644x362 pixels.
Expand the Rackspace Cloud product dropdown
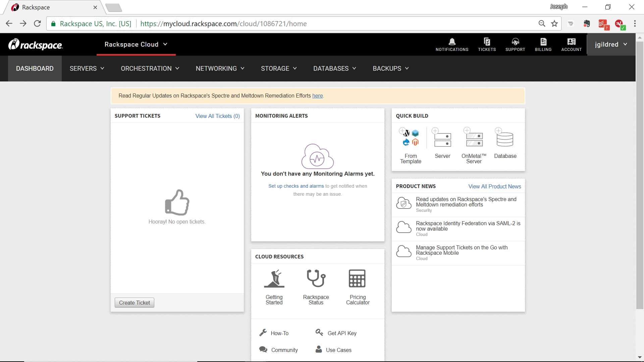click(136, 44)
